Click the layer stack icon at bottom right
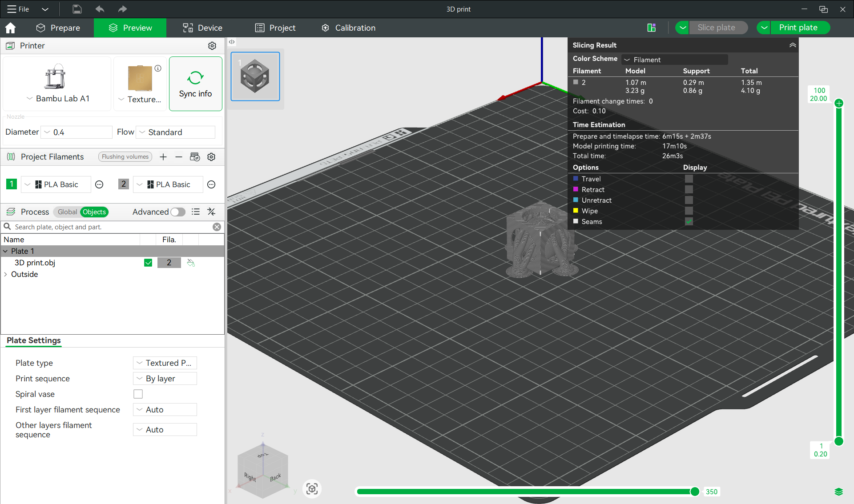Screen dimensions: 854x504 [838, 492]
